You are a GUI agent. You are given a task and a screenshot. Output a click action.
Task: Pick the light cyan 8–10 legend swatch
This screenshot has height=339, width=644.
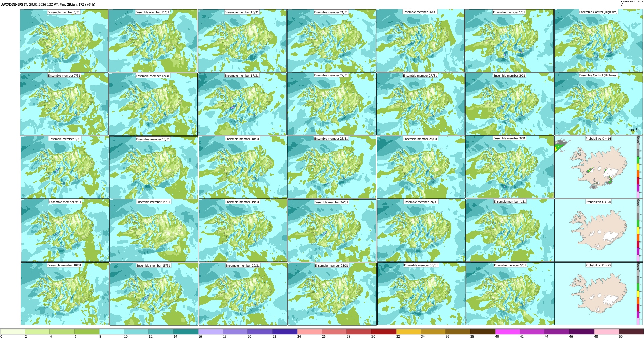pyautogui.click(x=112, y=332)
